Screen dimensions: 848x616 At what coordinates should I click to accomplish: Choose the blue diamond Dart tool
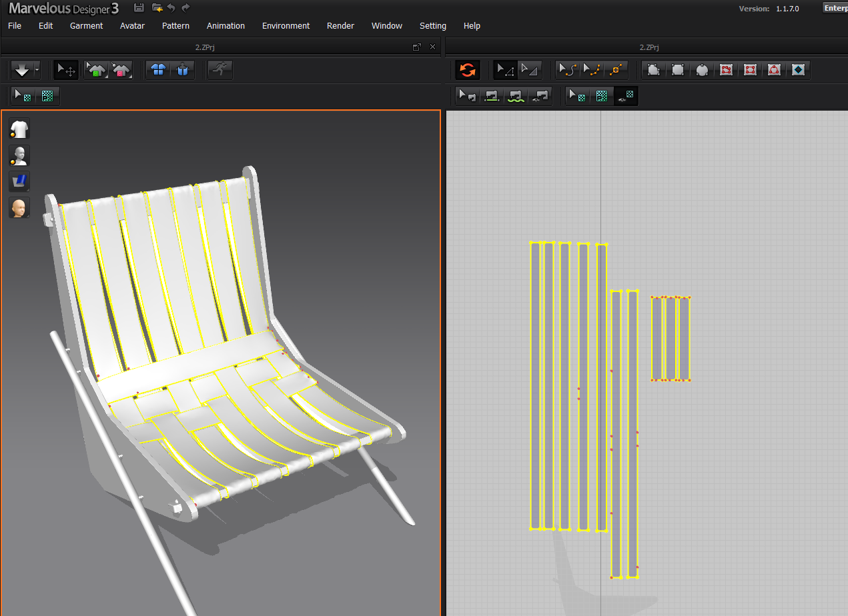(798, 70)
